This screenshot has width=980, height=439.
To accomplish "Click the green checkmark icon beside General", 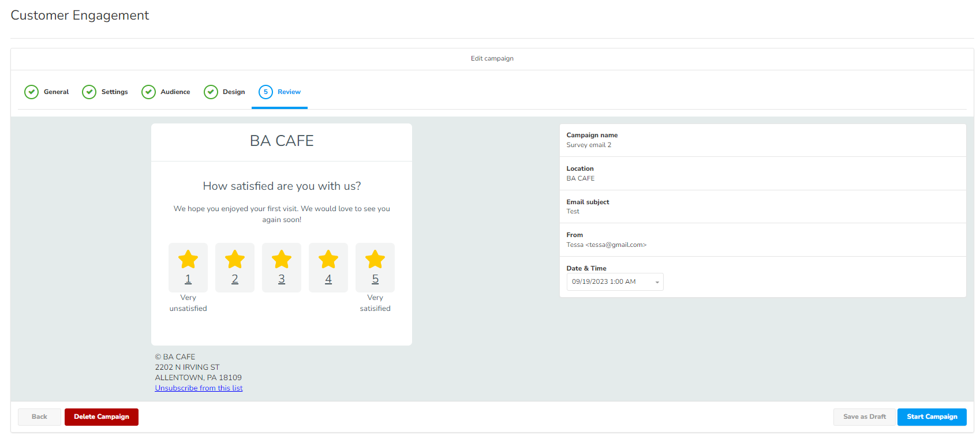I will coord(32,92).
